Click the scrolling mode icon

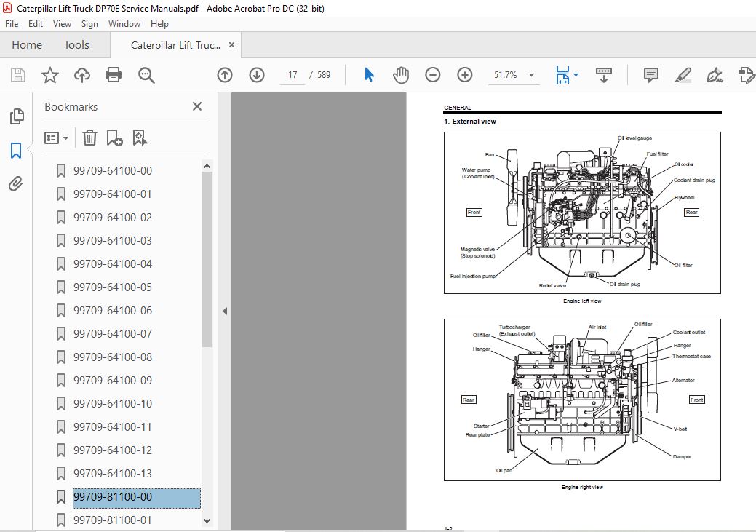(604, 75)
